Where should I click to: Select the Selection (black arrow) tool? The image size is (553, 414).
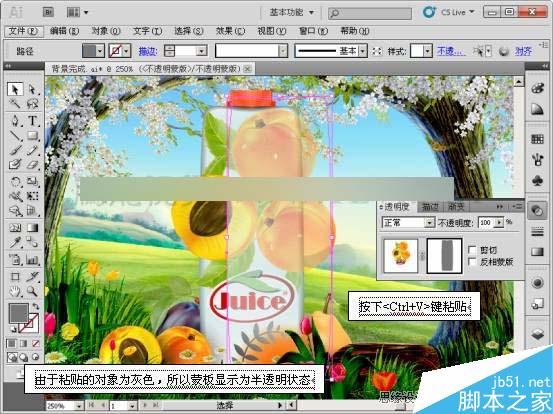(x=15, y=89)
